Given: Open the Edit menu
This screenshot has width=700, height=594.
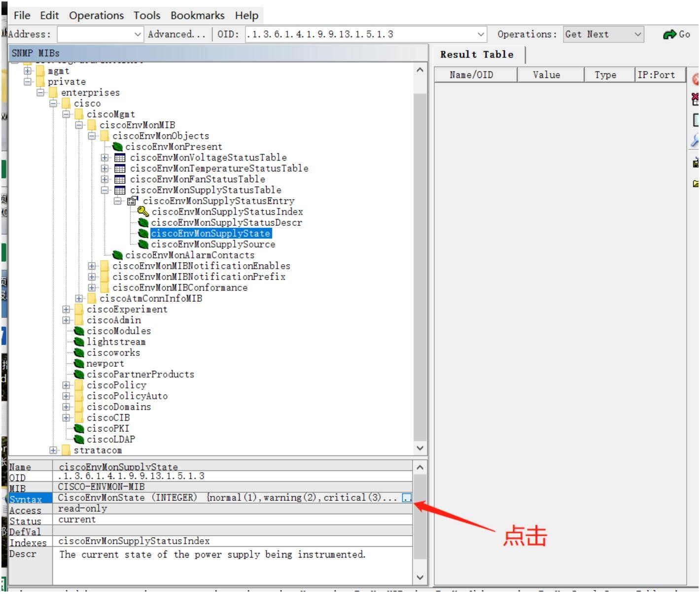Looking at the screenshot, I should pos(49,16).
